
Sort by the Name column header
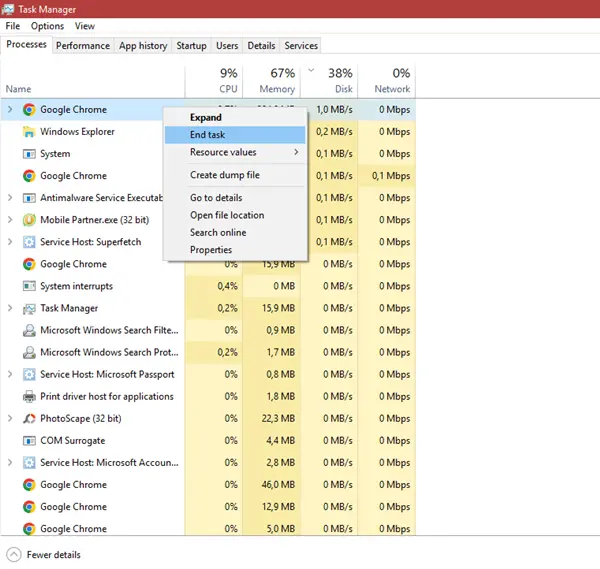pyautogui.click(x=93, y=82)
